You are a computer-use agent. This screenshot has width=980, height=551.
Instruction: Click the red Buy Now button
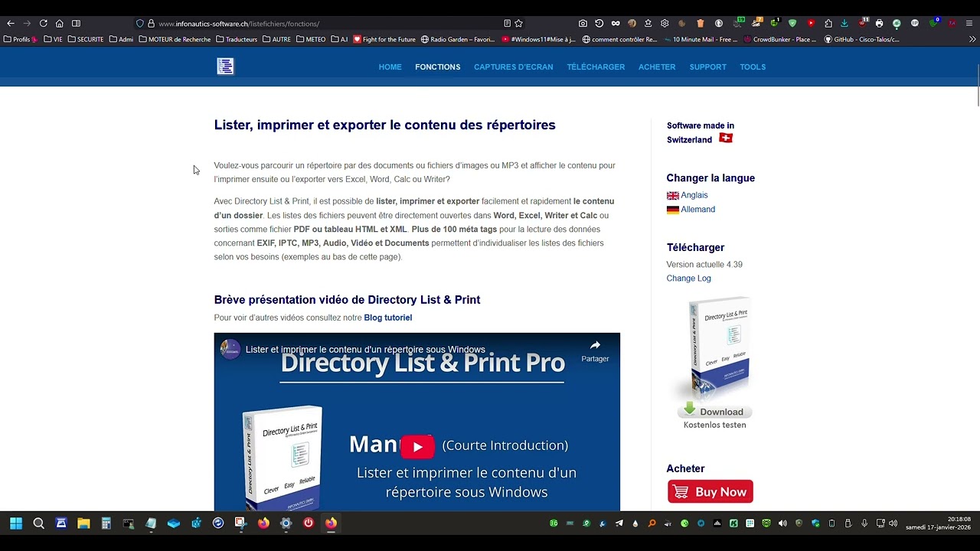click(710, 491)
